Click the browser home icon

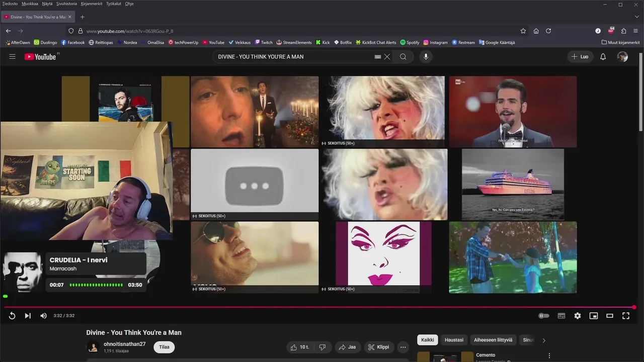tap(536, 31)
